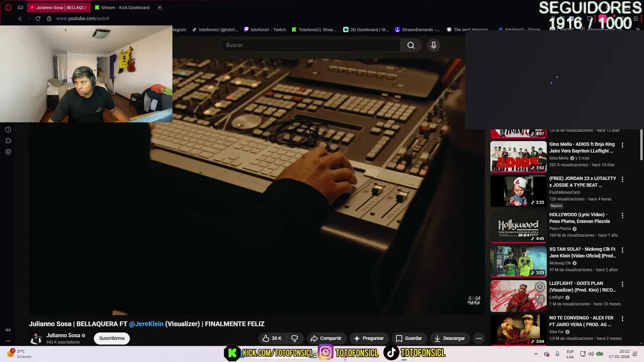Open the StreamElements bookmark
Viewport: 644px width, 362px height.
[x=417, y=30]
